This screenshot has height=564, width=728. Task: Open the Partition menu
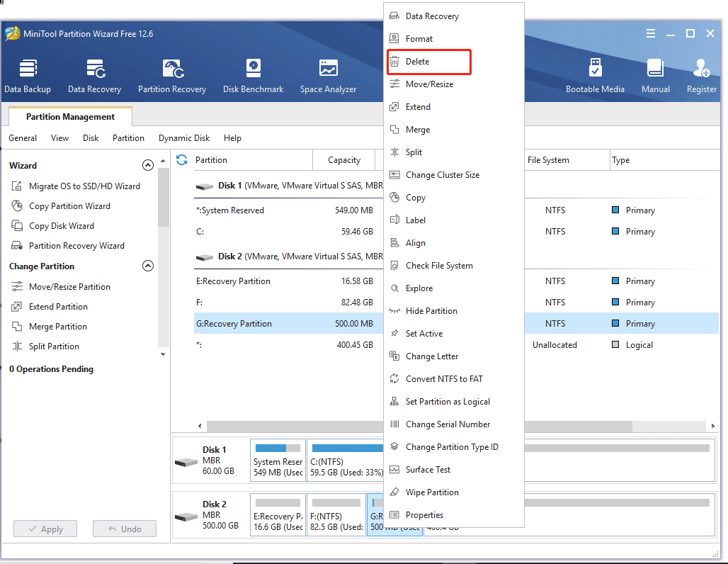pos(128,138)
